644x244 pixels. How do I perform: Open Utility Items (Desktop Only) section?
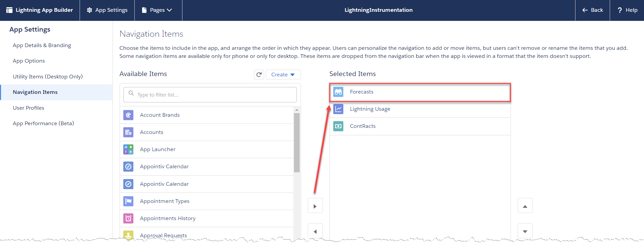click(48, 77)
